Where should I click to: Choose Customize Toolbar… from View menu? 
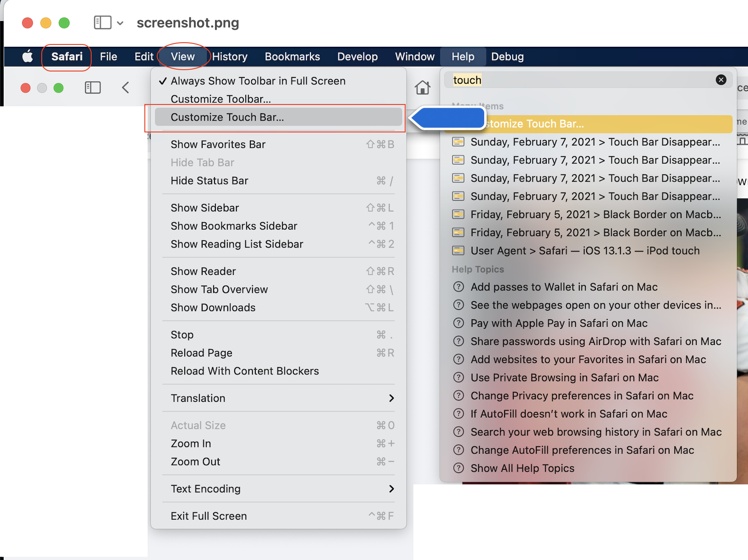click(x=278, y=99)
